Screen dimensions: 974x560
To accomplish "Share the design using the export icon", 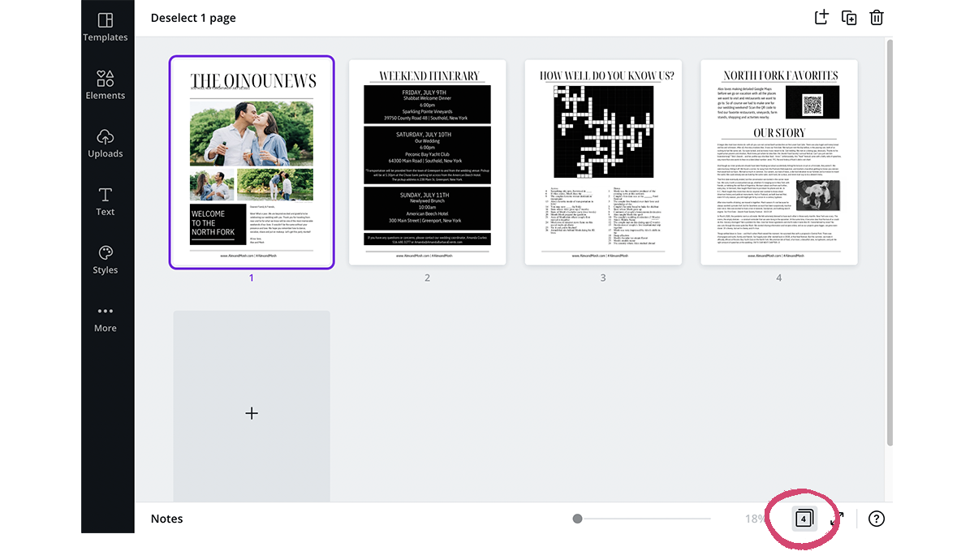I will click(821, 16).
